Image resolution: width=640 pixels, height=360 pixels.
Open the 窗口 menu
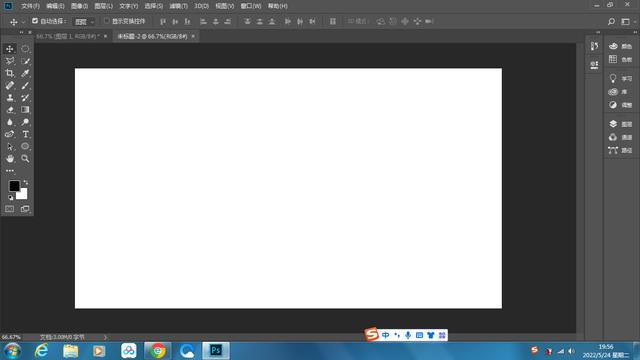tap(251, 6)
